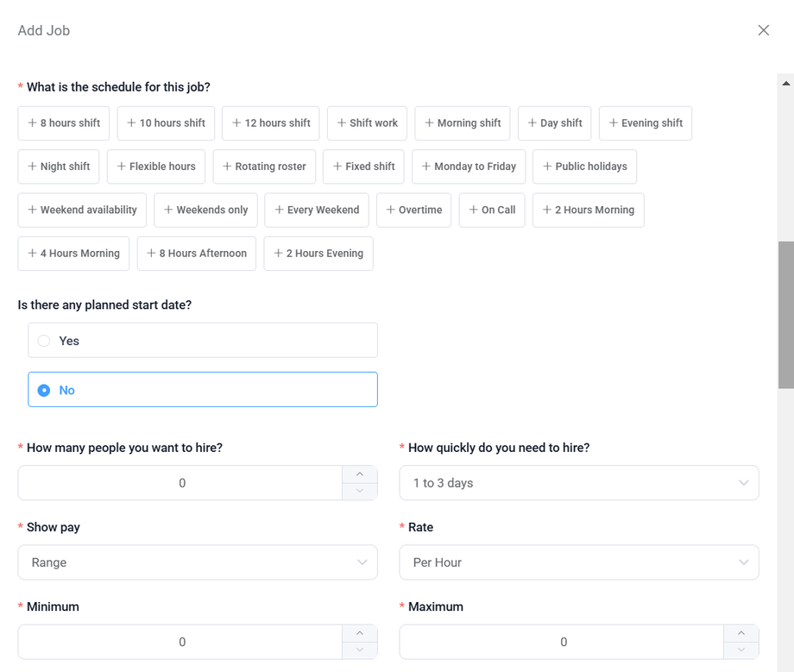Open the Show pay Range dropdown
Screen dimensions: 794x672
point(198,562)
